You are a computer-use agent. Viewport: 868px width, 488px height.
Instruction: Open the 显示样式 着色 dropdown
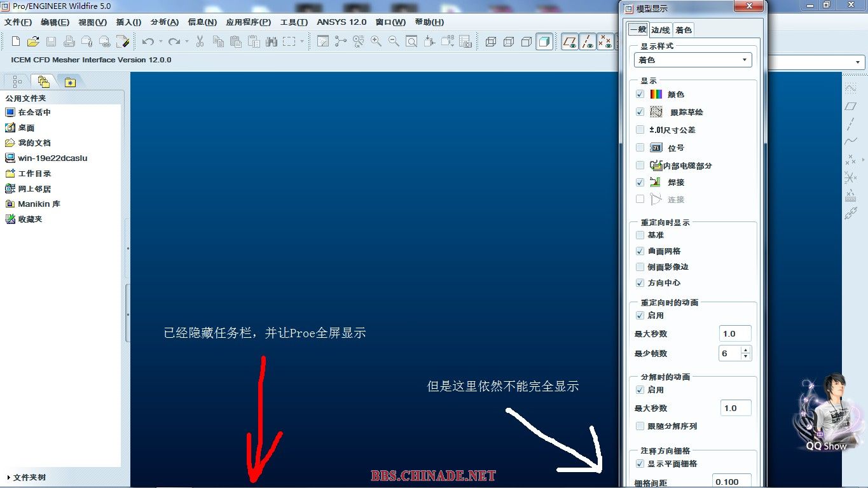pos(693,60)
